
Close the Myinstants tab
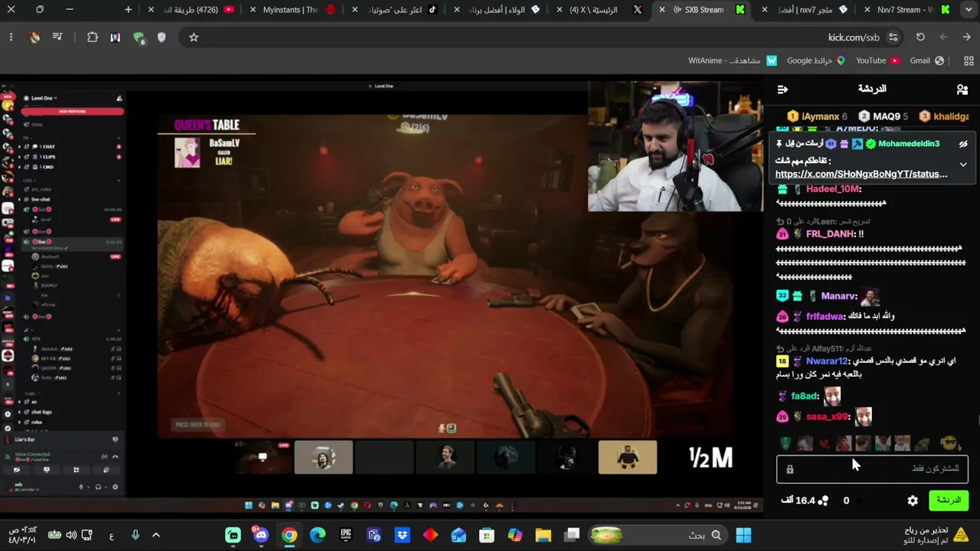pos(253,10)
